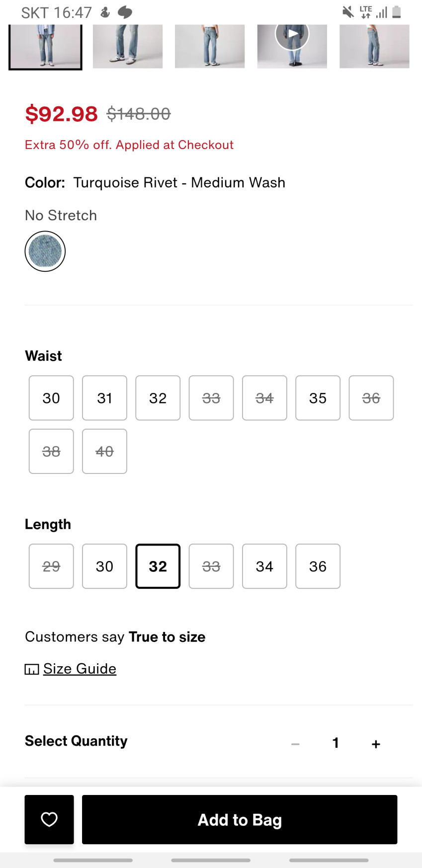Screen dimensions: 422x868
Task: Tap the selected length 32 option
Action: (x=158, y=566)
